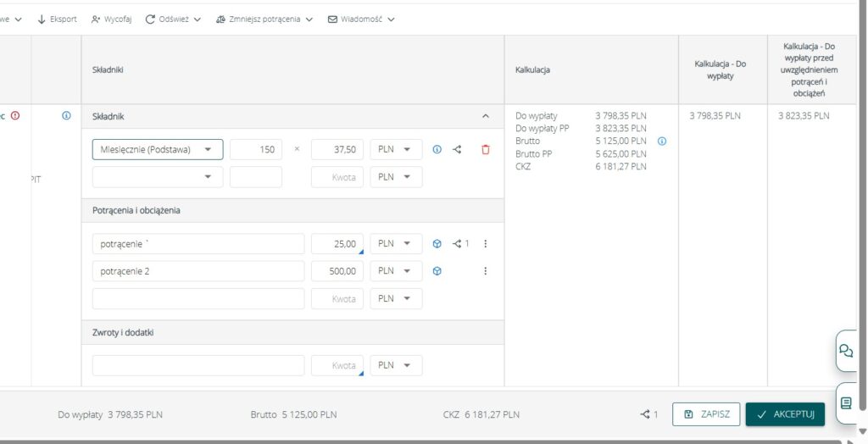The image size is (868, 444).
Task: Click the red warning icon in left column
Action: (15, 116)
